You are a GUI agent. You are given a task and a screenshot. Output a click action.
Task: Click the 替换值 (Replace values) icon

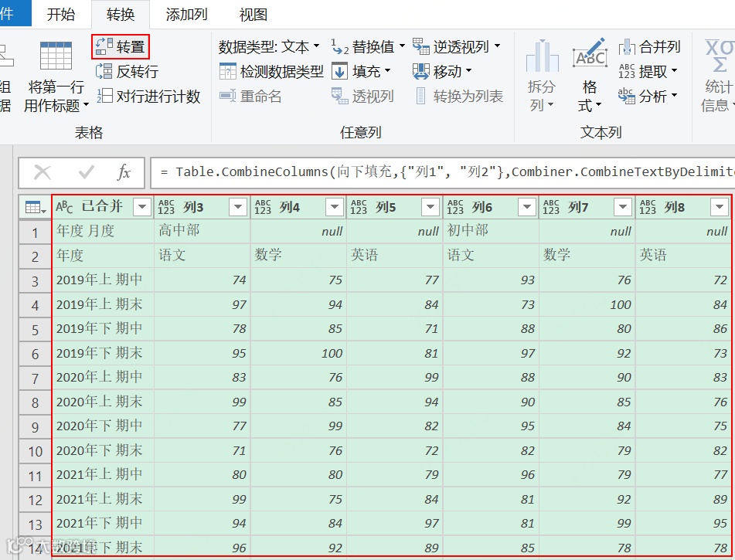pyautogui.click(x=339, y=46)
